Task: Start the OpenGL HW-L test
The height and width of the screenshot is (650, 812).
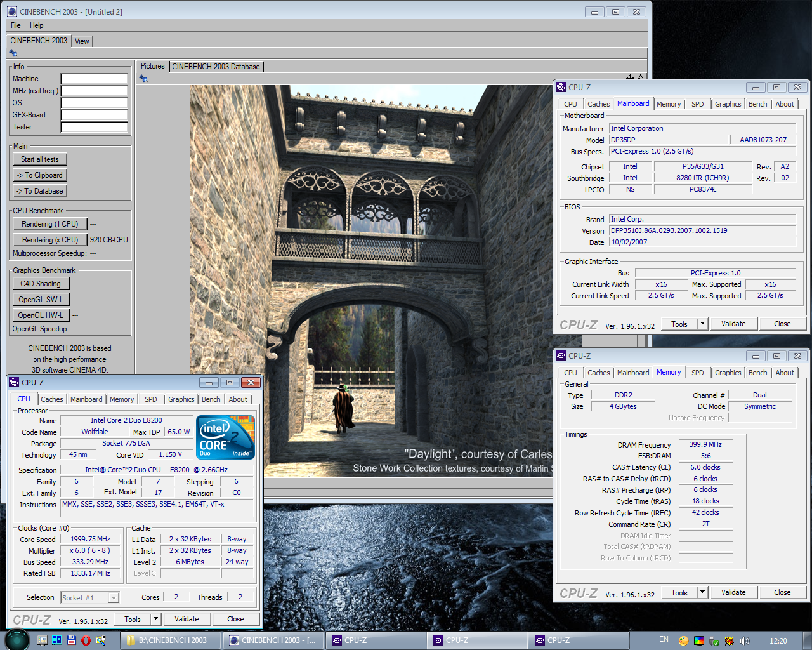Action: pyautogui.click(x=41, y=315)
